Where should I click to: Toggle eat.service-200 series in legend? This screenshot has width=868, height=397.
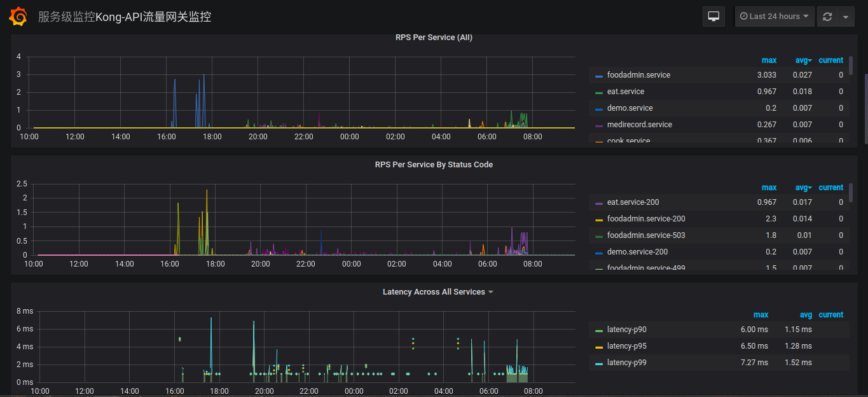click(633, 202)
